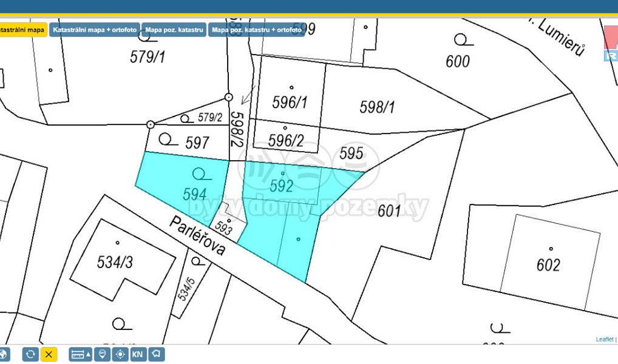Click the yellow X cancel button
This screenshot has height=364, width=618.
(49, 354)
